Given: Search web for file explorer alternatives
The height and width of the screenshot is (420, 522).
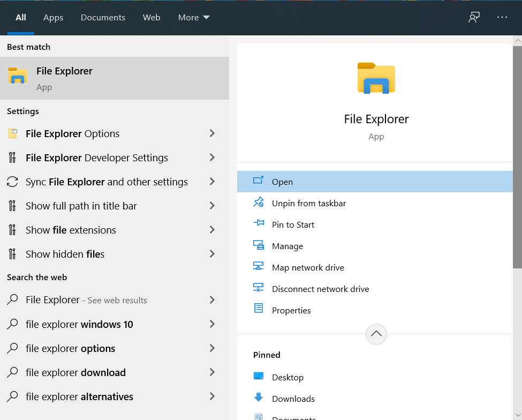Looking at the screenshot, I should coord(79,397).
